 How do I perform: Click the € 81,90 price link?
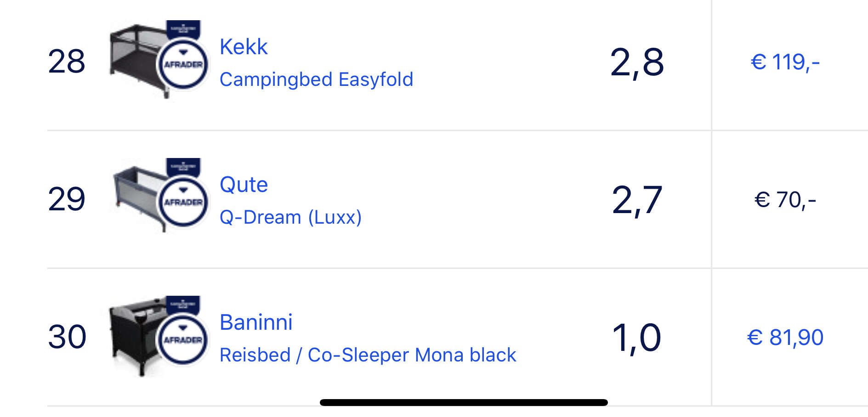click(x=785, y=338)
